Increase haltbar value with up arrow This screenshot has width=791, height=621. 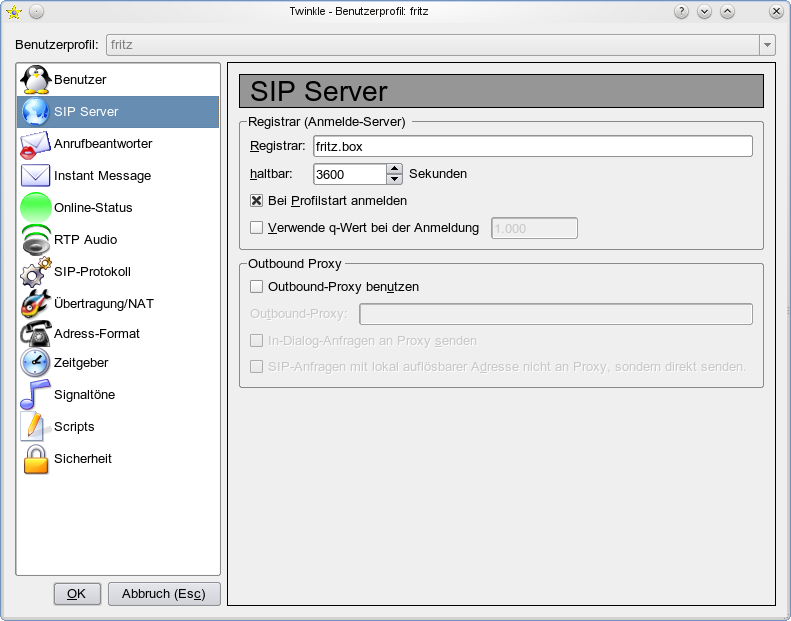click(394, 169)
